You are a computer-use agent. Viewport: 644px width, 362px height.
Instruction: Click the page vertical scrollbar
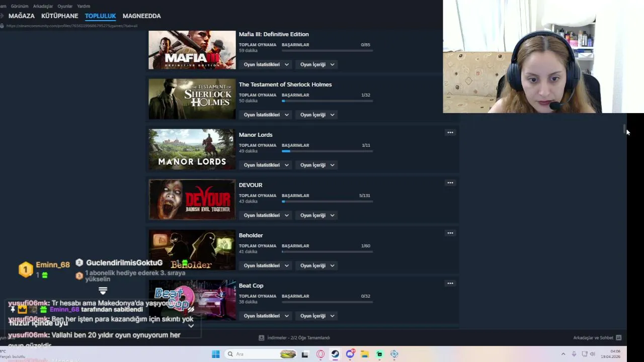(624, 130)
